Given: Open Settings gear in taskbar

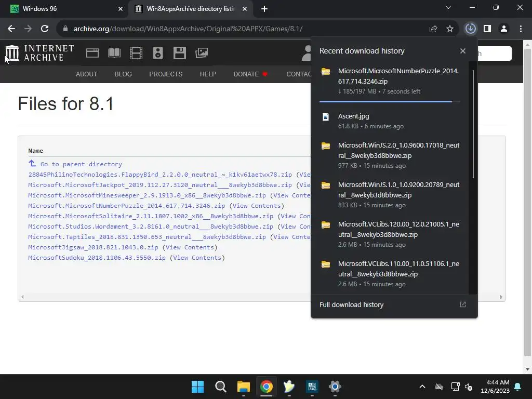Looking at the screenshot, I should point(335,387).
